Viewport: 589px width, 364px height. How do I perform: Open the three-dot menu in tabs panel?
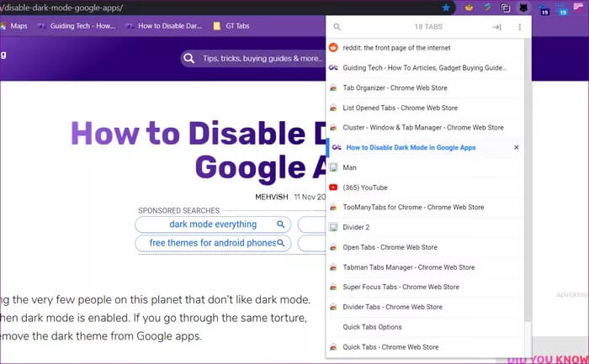pos(519,27)
